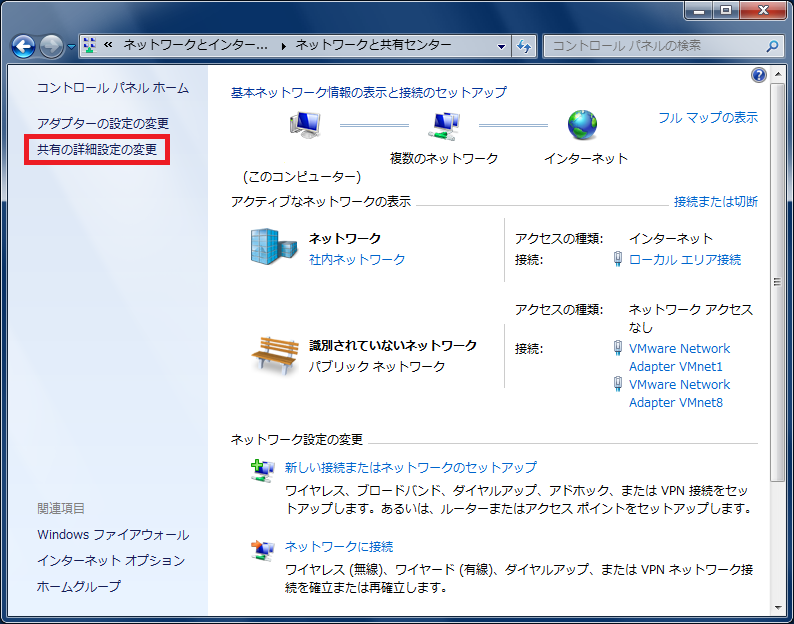Open 共有の詳細設定の変更 in left sidebar

click(97, 150)
